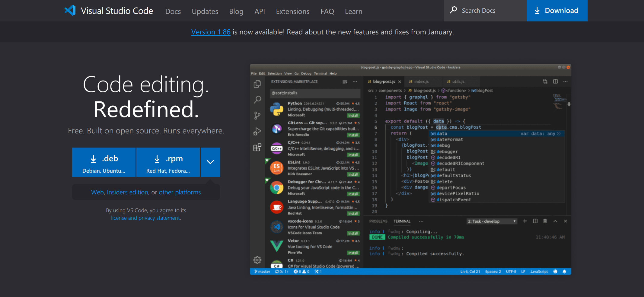Close the blog-post.js tab
Viewport: 644px width, 297px height.
pos(400,82)
